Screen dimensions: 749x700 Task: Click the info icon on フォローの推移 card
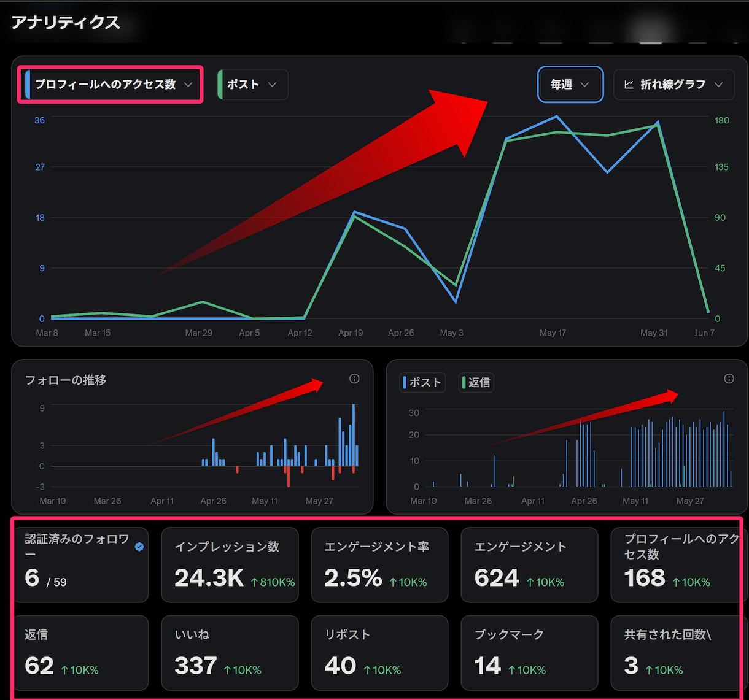(354, 379)
